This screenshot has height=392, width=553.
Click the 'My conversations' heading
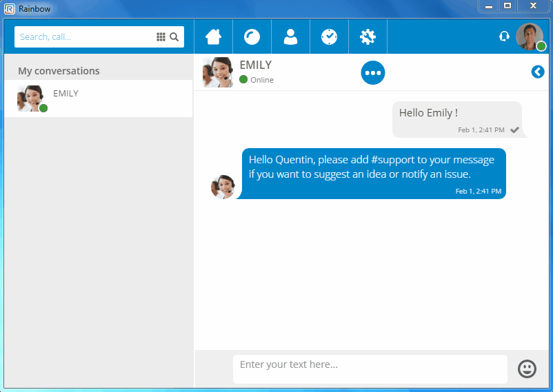click(x=59, y=71)
